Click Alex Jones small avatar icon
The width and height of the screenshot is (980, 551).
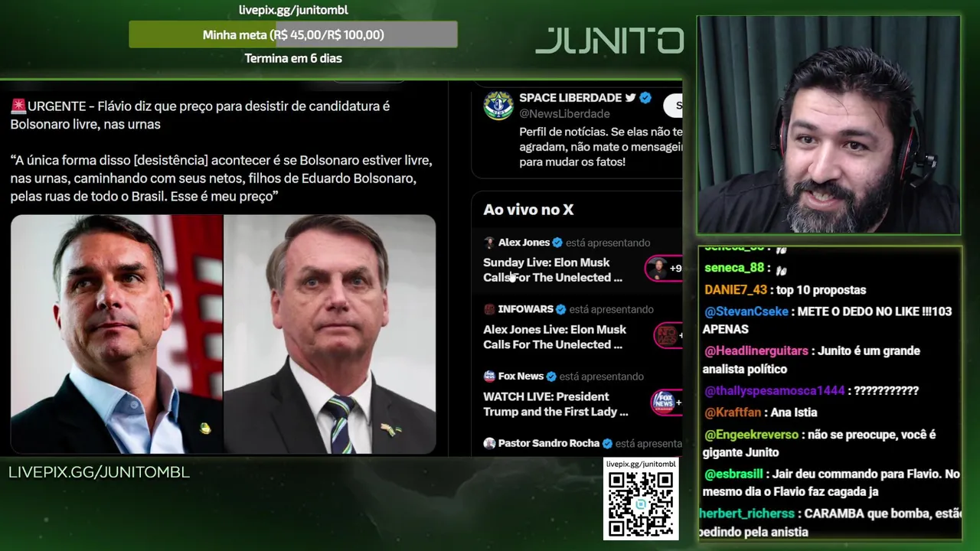pyautogui.click(x=489, y=243)
